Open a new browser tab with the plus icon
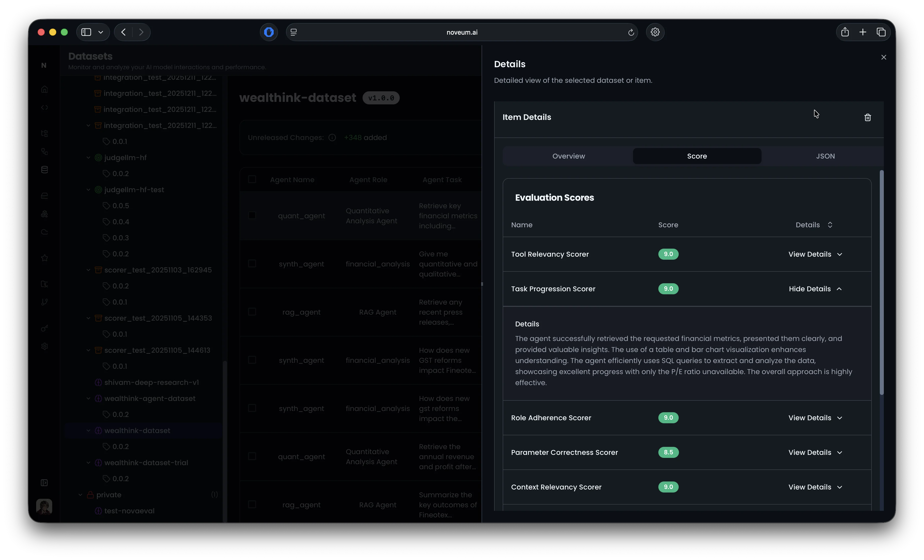924x560 pixels. coord(862,32)
